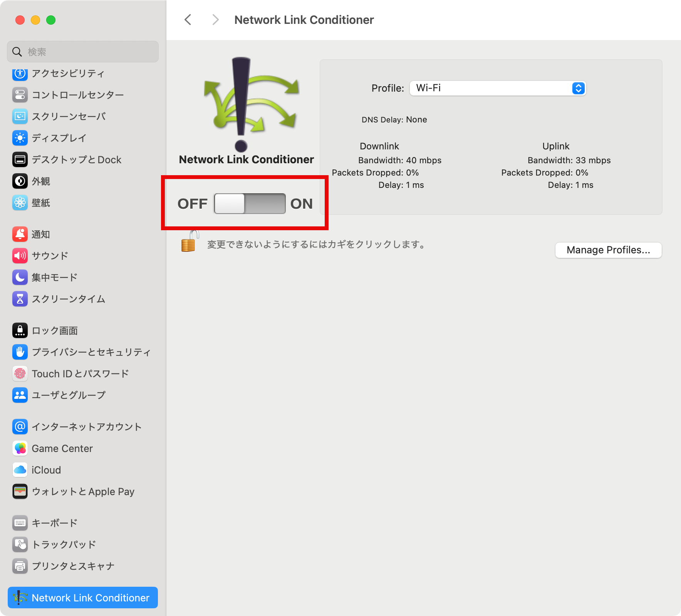
Task: Go forward with the right chevron
Action: [215, 20]
